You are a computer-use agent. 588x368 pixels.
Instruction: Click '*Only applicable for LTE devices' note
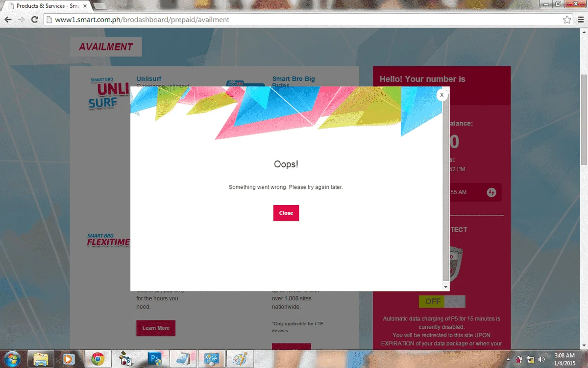click(x=297, y=327)
